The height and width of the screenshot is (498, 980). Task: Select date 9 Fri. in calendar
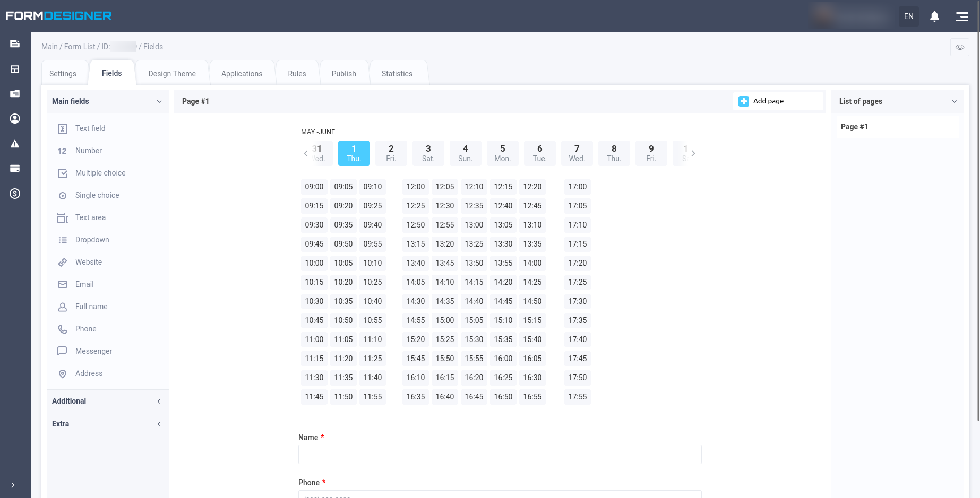click(651, 153)
